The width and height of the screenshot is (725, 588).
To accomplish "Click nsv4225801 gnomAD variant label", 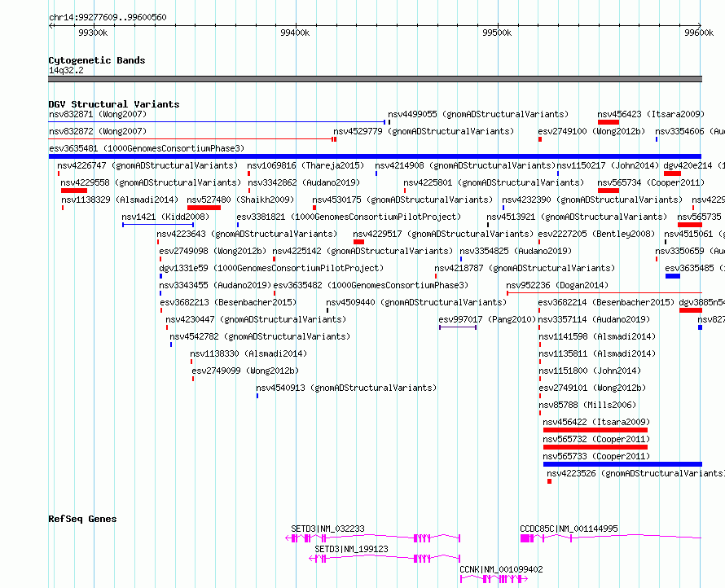I will [x=494, y=182].
